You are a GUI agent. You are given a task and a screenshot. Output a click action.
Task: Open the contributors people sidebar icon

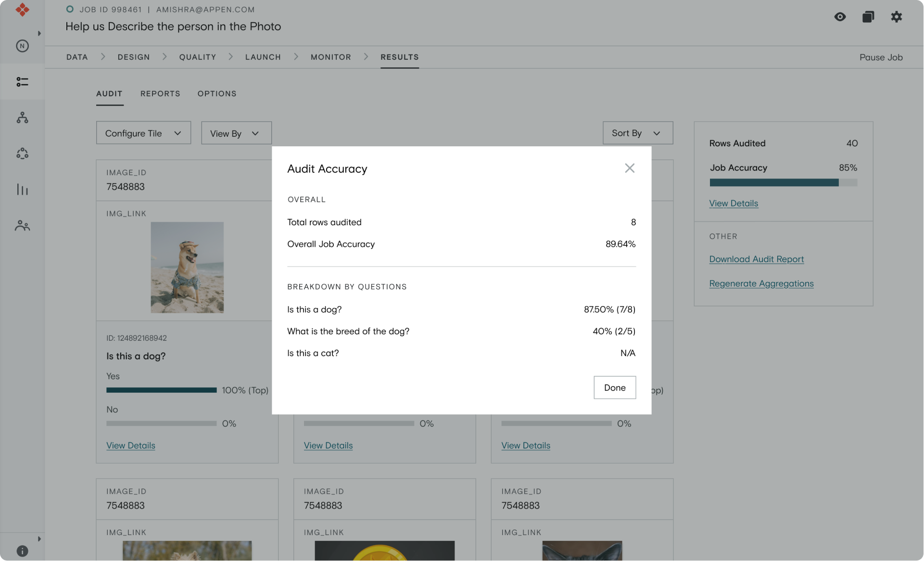[x=22, y=225]
